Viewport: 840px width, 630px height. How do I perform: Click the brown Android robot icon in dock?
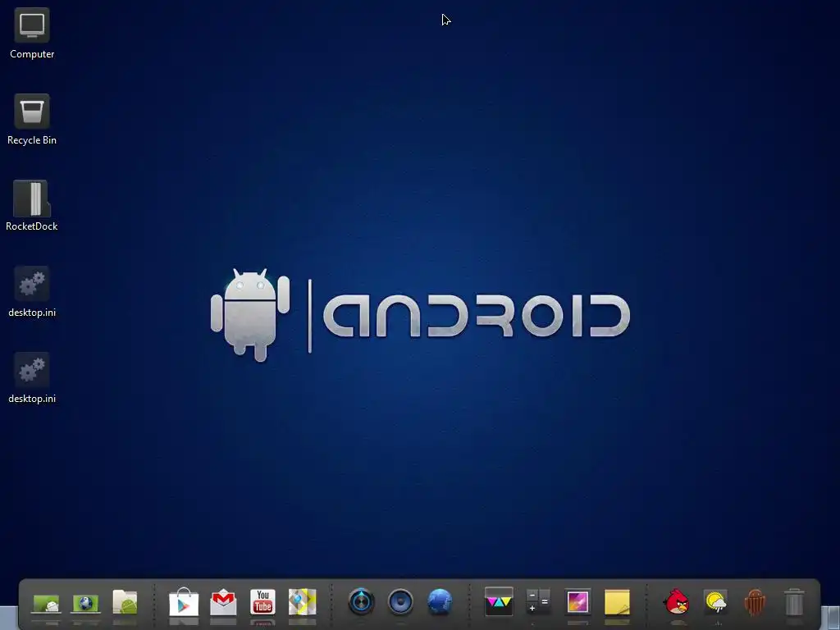755,602
